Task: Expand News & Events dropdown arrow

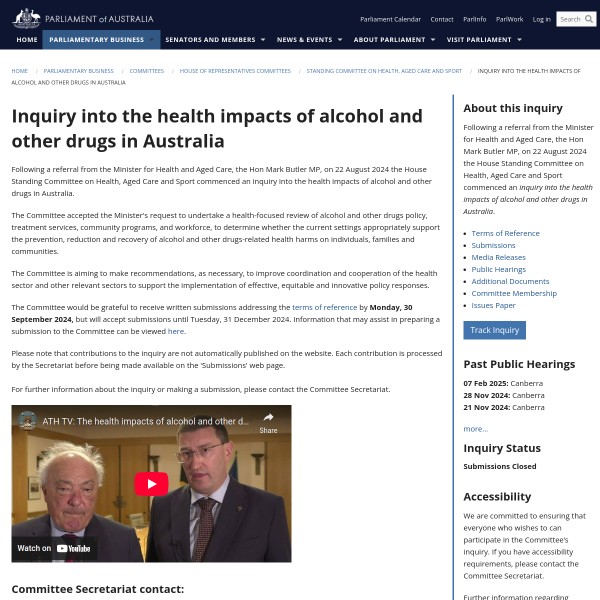Action: click(x=340, y=40)
